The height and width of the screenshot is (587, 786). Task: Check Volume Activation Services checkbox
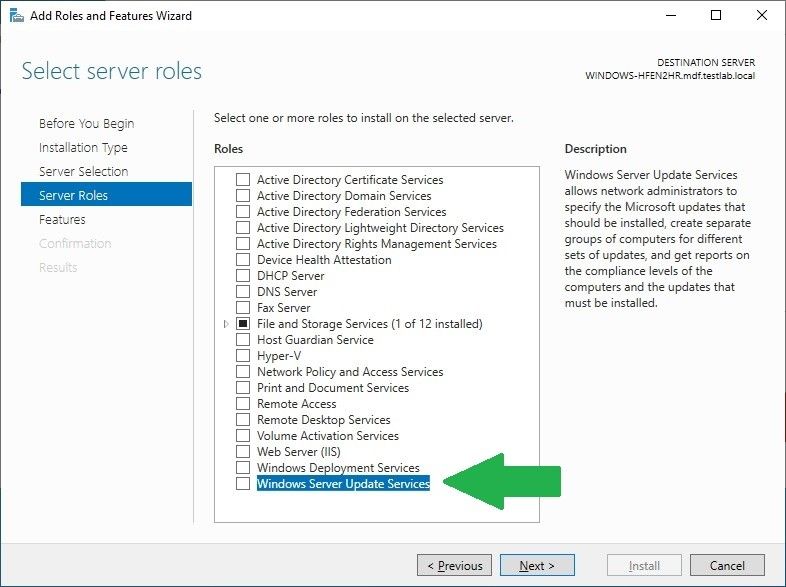click(x=243, y=436)
